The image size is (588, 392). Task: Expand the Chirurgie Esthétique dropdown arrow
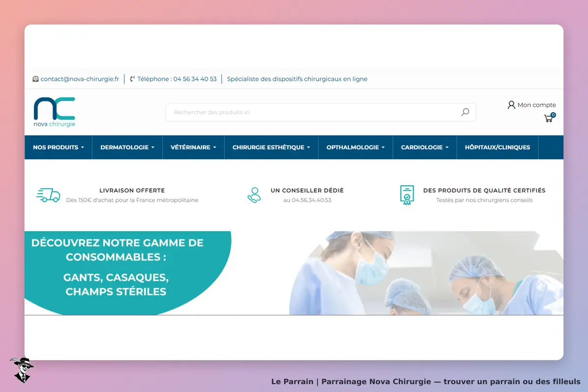coord(309,147)
